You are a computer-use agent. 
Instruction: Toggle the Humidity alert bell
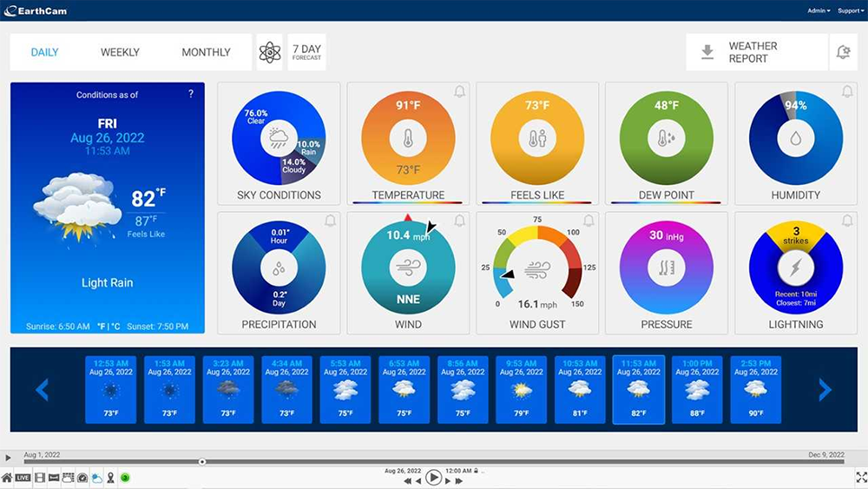(x=847, y=92)
